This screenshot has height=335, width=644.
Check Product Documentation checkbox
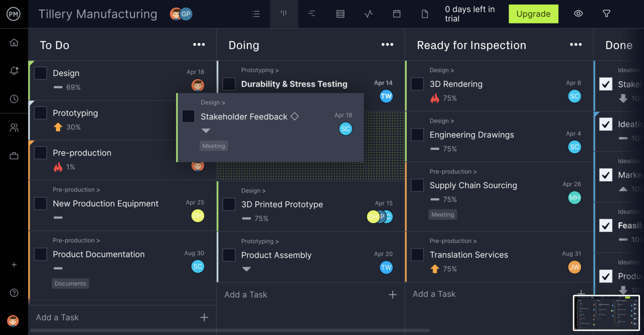tap(40, 254)
